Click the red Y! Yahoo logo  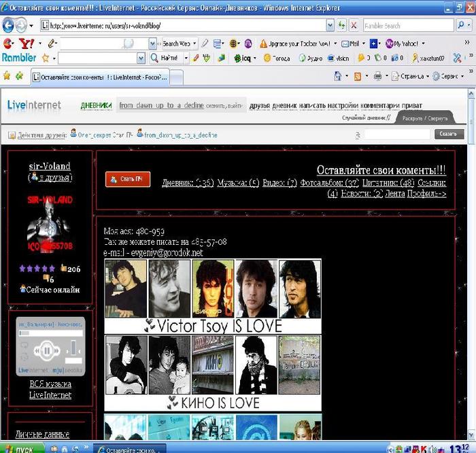pyautogui.click(x=26, y=44)
